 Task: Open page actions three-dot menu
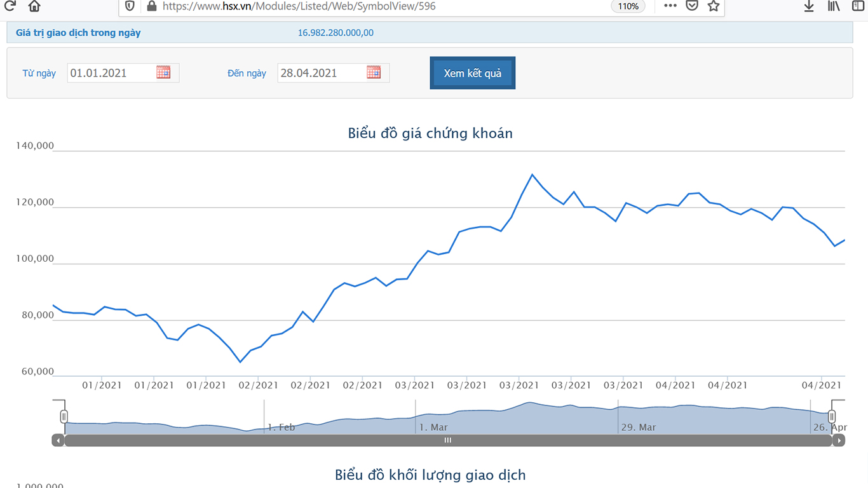point(670,6)
